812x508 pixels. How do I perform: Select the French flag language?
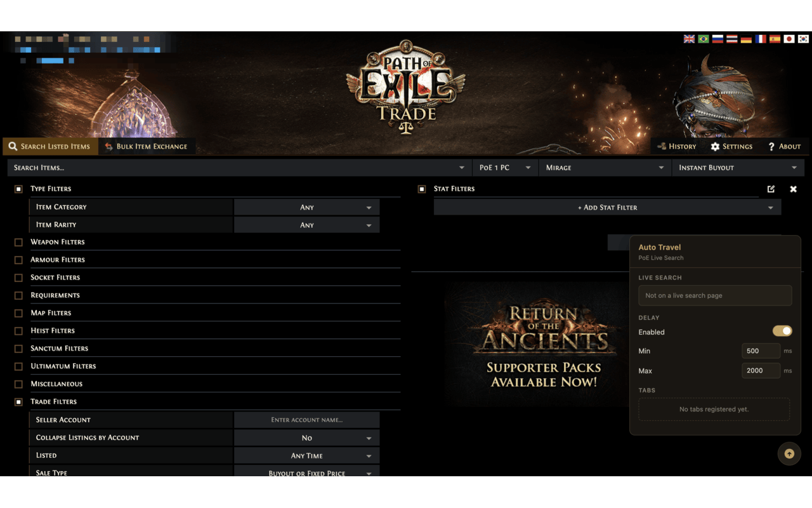pyautogui.click(x=761, y=39)
